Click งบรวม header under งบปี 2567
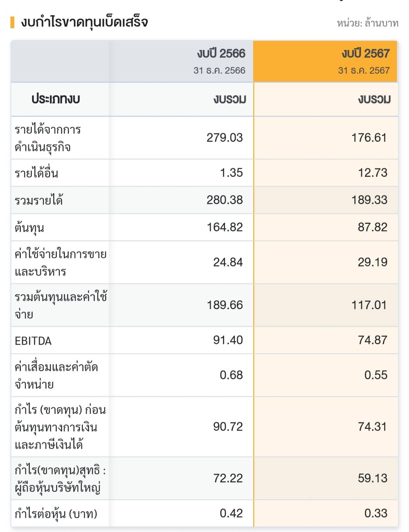Screen dimensions: 409x532 tap(374, 99)
